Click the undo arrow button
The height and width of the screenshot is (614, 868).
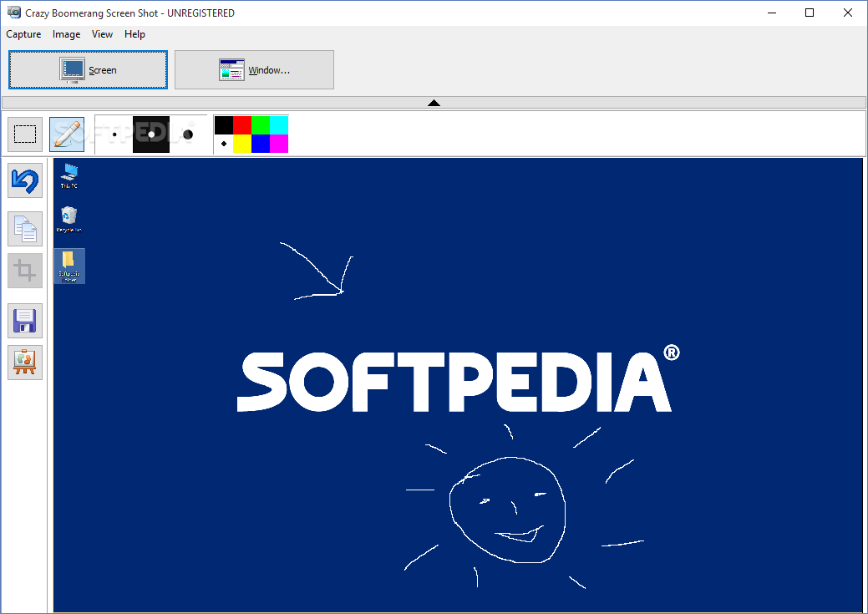(x=25, y=180)
